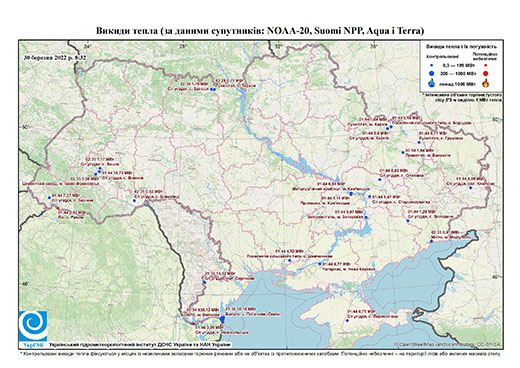Select the blue flame legend icon
Image resolution: width=520 pixels, height=368 pixels.
coord(432,83)
